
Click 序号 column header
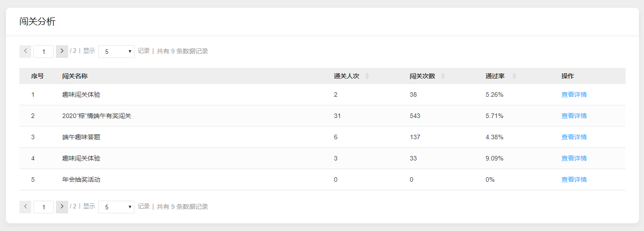tap(37, 76)
